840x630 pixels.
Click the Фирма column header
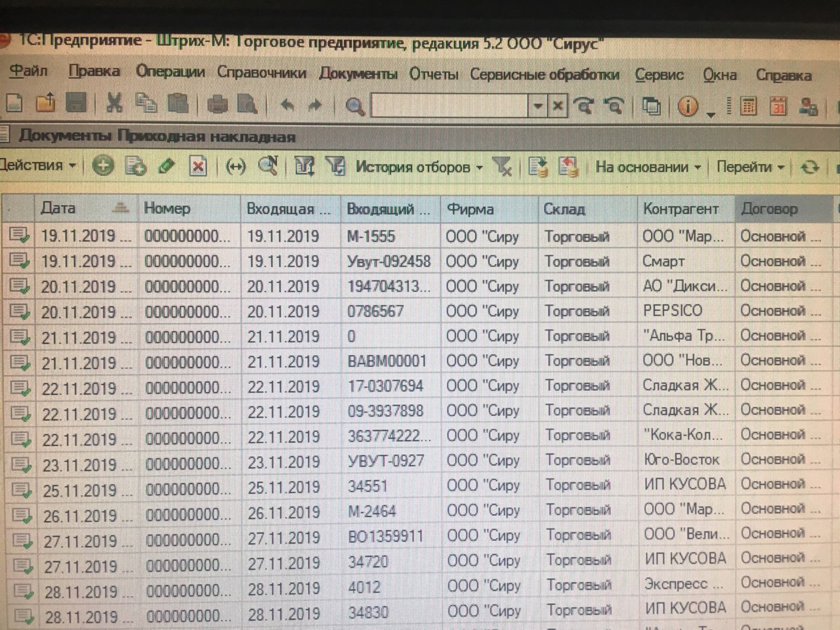pos(489,209)
